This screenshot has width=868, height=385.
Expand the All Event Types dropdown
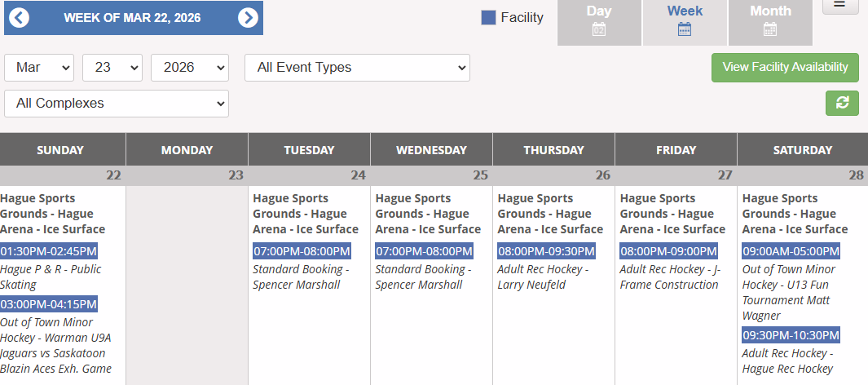(357, 68)
